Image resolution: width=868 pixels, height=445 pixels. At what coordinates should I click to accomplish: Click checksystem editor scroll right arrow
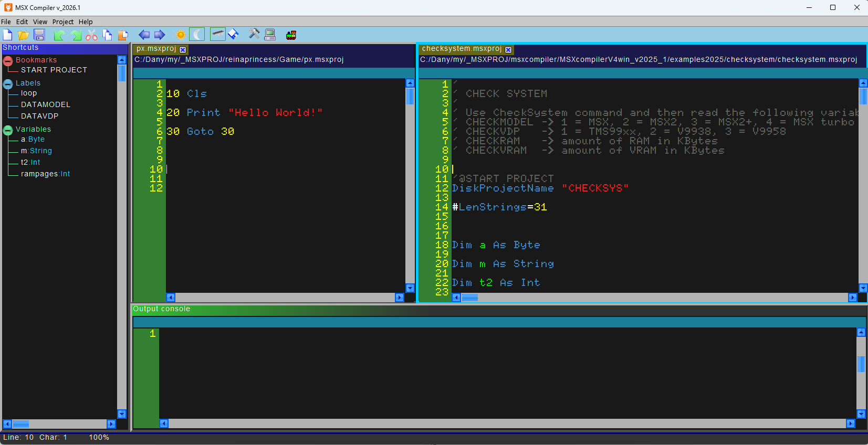pos(853,298)
